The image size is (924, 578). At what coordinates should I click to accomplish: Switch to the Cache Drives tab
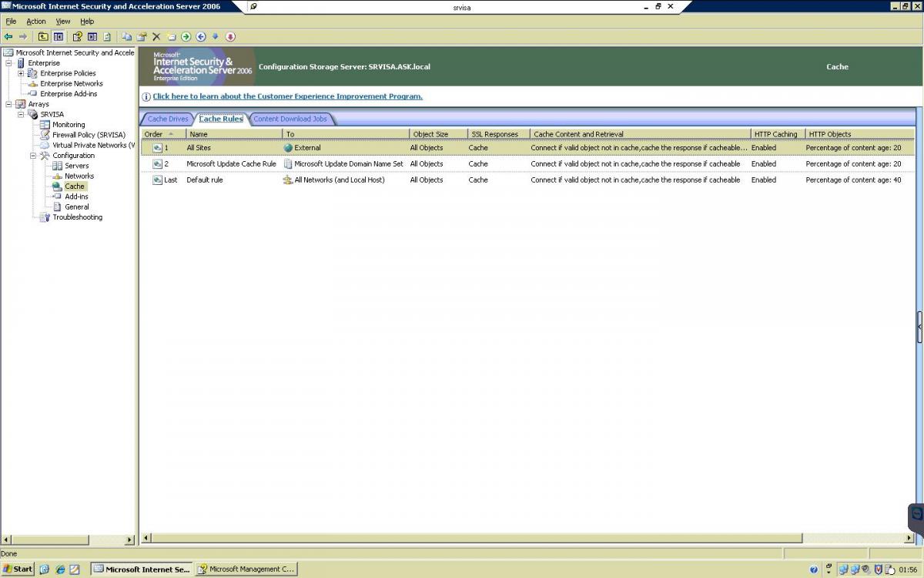[x=168, y=119]
